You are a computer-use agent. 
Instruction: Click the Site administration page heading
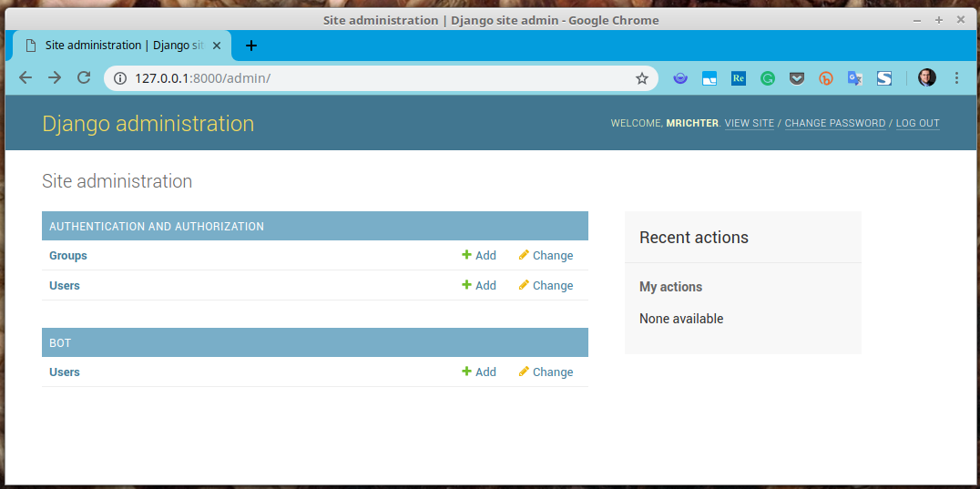pos(117,182)
